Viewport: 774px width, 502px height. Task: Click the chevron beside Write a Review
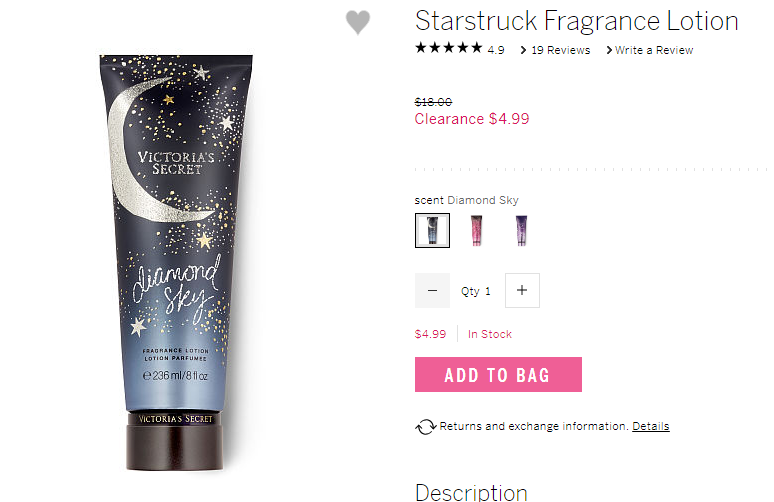click(609, 50)
